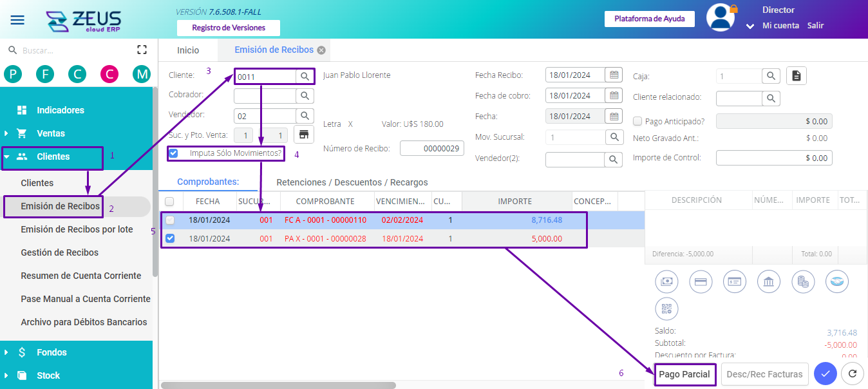The height and width of the screenshot is (389, 868).
Task: Click the handshake payment icon
Action: point(837,281)
